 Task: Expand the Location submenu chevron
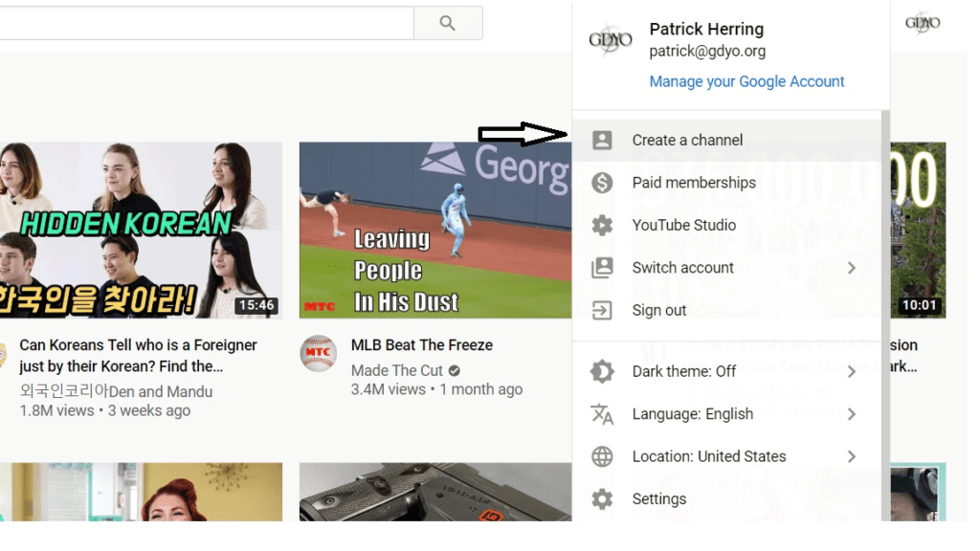[851, 456]
